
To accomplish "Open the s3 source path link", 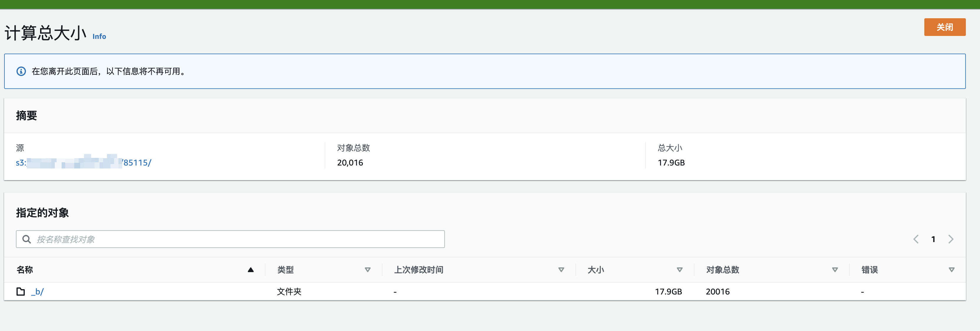I will pos(84,163).
